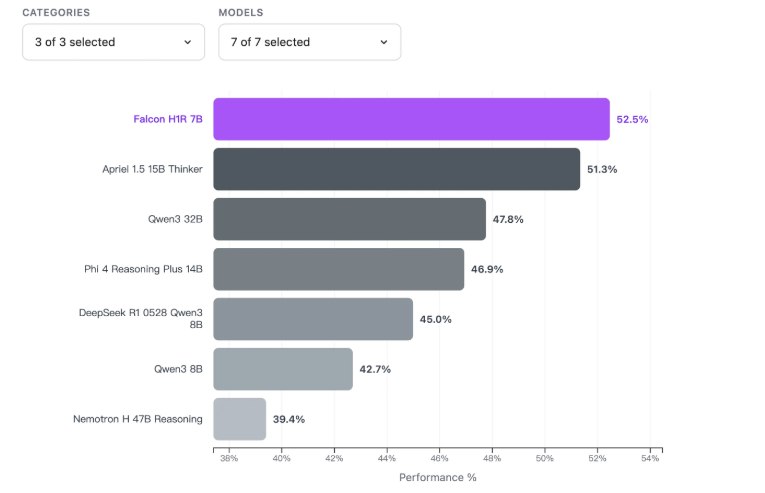Click the chevron in Categories selector

tap(187, 42)
